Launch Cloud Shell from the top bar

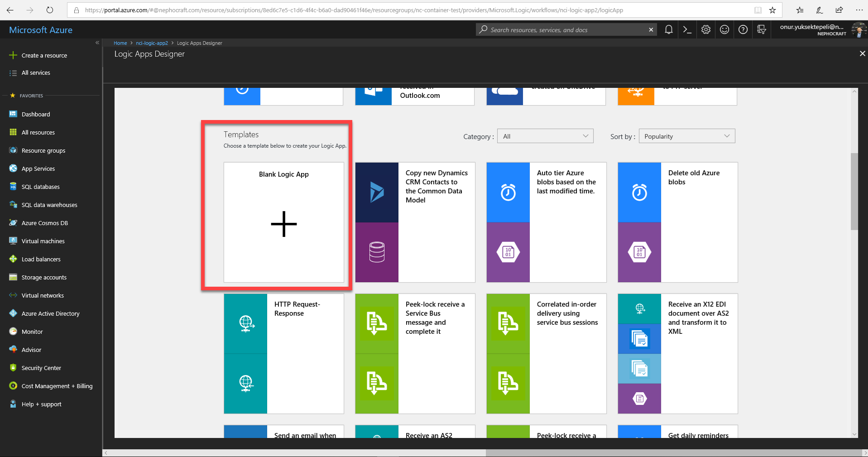point(687,30)
